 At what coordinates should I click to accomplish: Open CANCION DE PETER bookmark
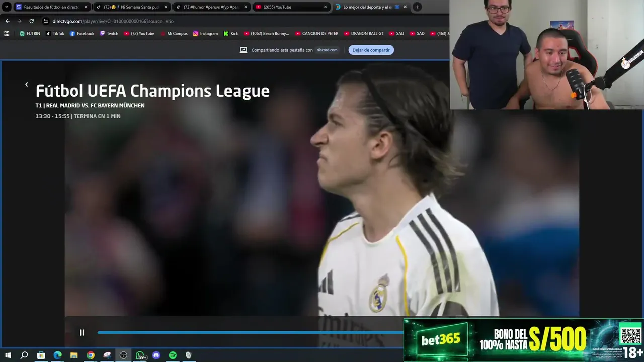click(317, 34)
